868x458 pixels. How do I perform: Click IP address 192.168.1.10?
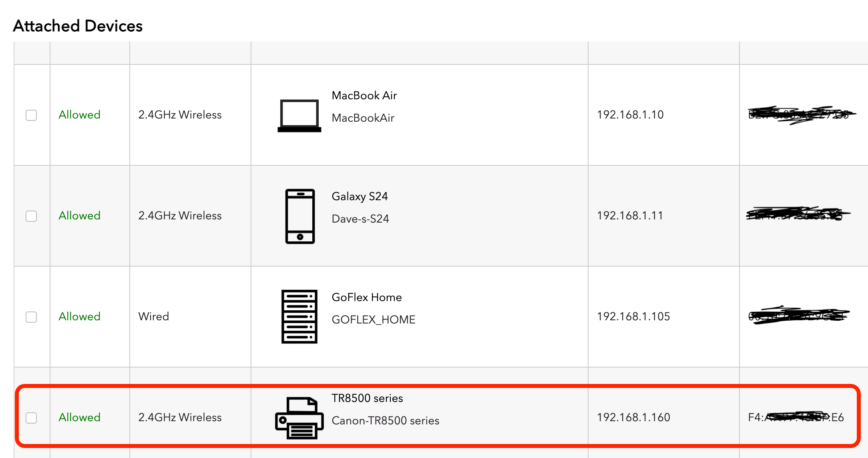click(630, 115)
